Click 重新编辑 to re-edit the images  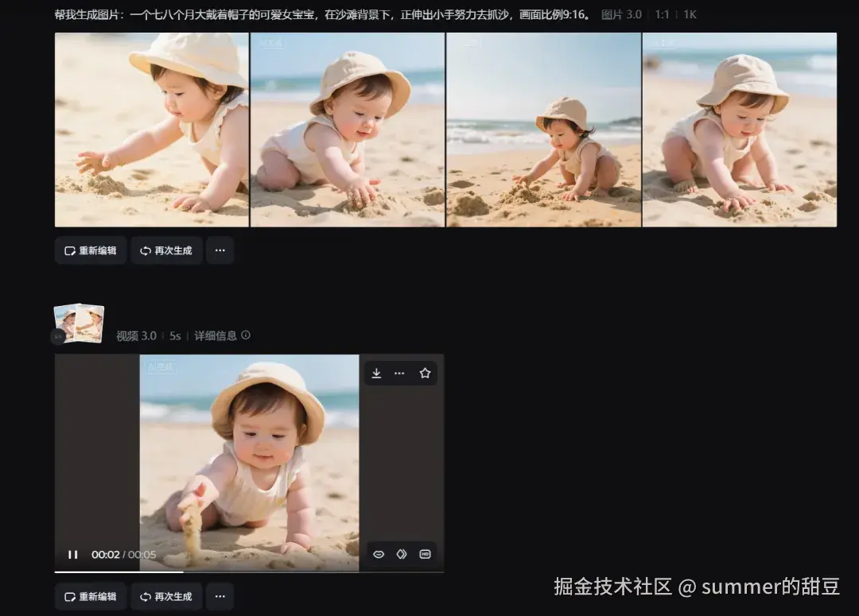pyautogui.click(x=90, y=250)
